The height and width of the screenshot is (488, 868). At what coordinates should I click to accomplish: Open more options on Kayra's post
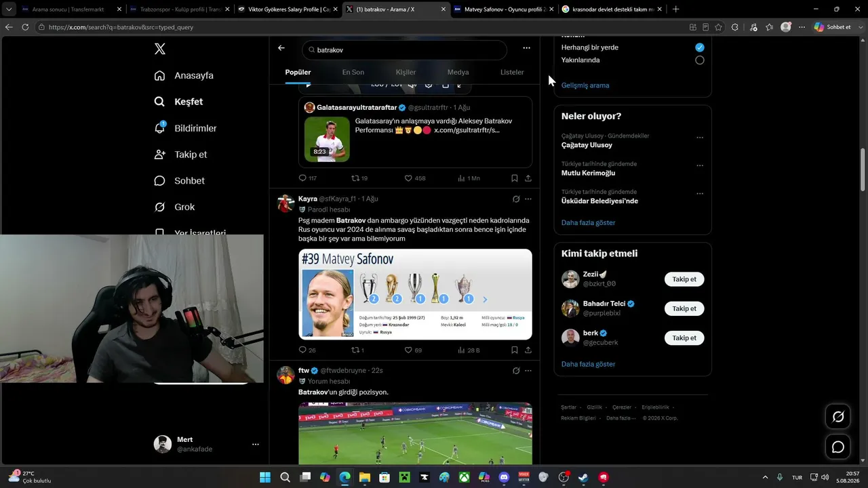tap(528, 199)
